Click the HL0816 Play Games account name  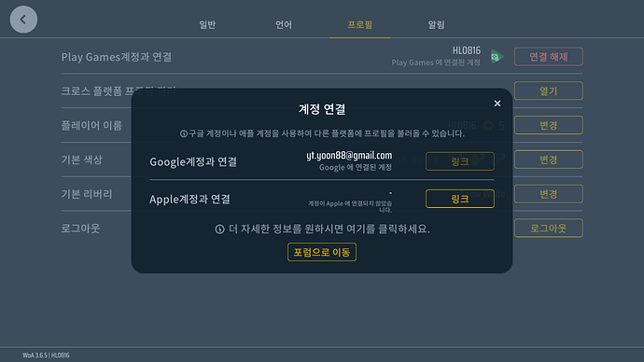[466, 51]
